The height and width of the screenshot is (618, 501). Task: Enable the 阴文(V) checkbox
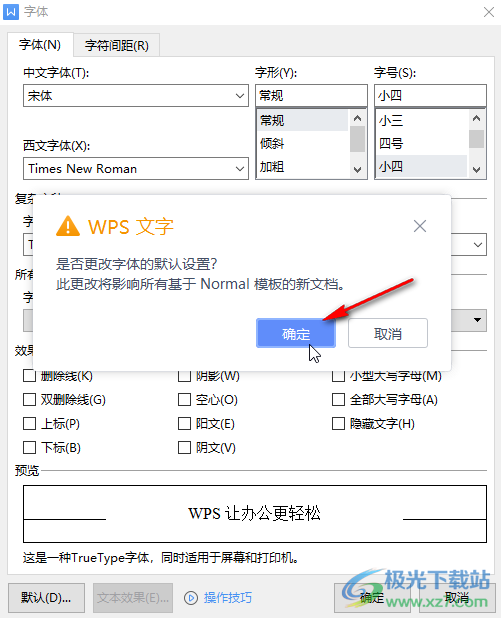(184, 448)
